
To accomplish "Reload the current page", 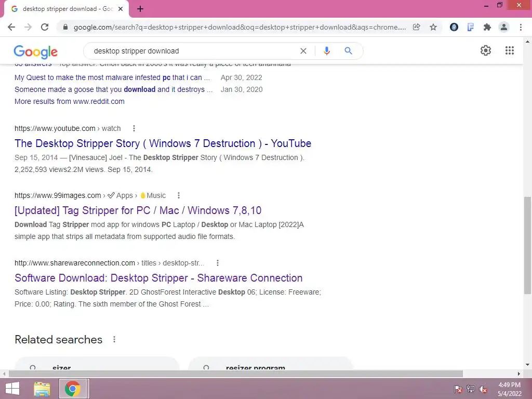I will tap(45, 27).
